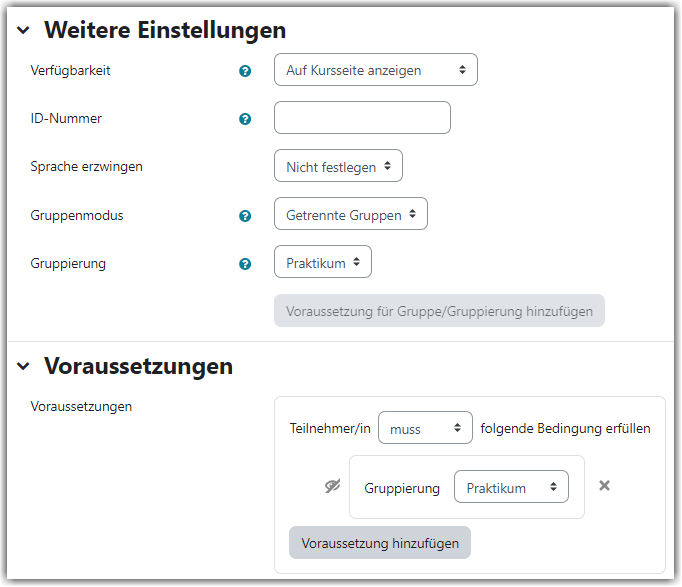682x587 pixels.
Task: Click the Weitere Einstellungen heading
Action: point(165,30)
